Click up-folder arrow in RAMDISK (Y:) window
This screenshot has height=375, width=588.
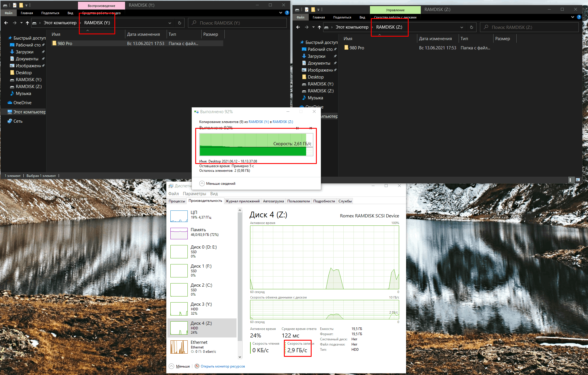pos(27,23)
